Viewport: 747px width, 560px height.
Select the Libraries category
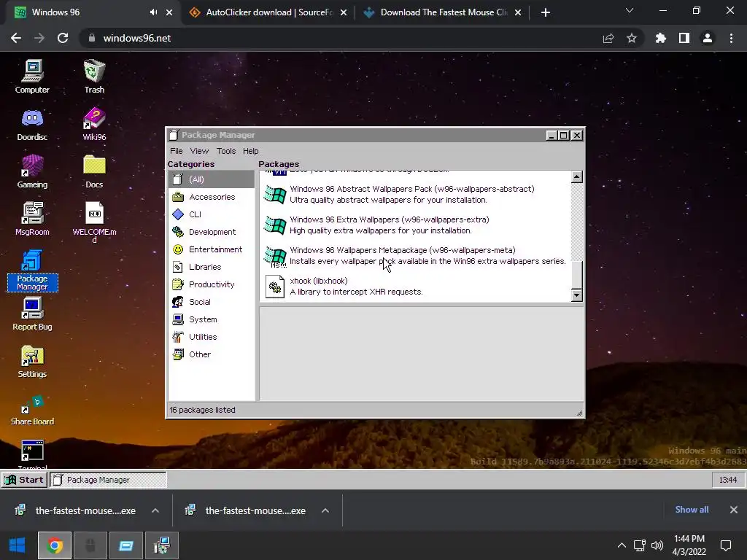pyautogui.click(x=212, y=267)
